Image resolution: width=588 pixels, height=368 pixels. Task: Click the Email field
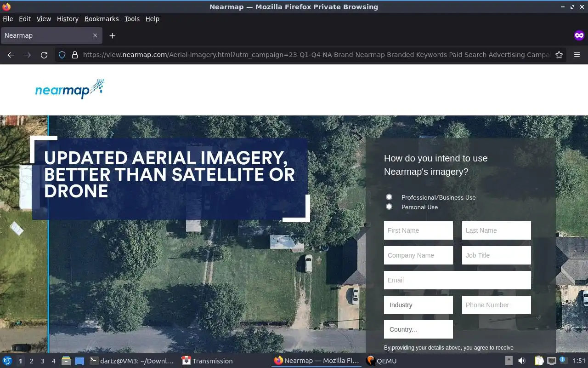pos(458,280)
